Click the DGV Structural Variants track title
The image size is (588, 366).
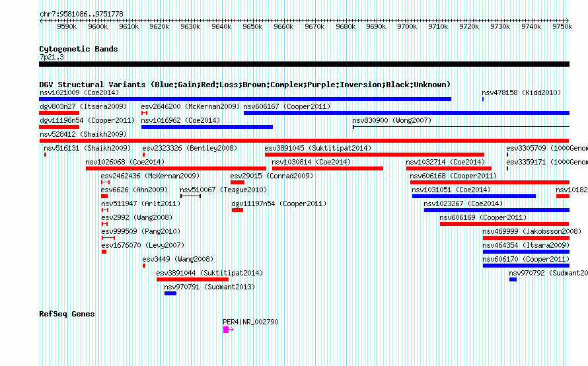point(244,85)
